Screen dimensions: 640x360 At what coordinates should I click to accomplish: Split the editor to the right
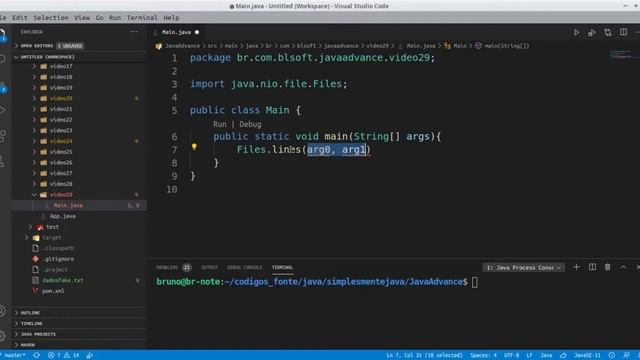[x=623, y=32]
